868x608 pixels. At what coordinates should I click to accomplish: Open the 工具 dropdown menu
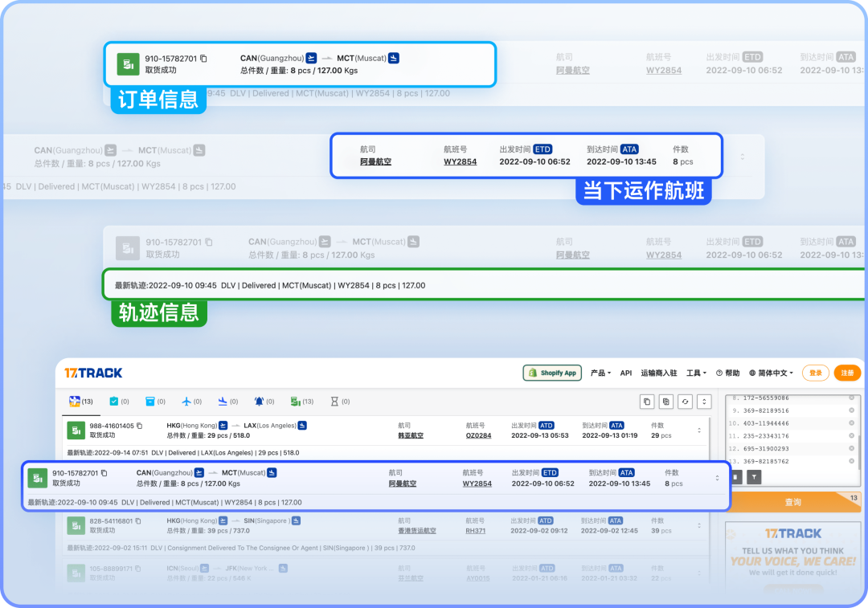point(696,373)
